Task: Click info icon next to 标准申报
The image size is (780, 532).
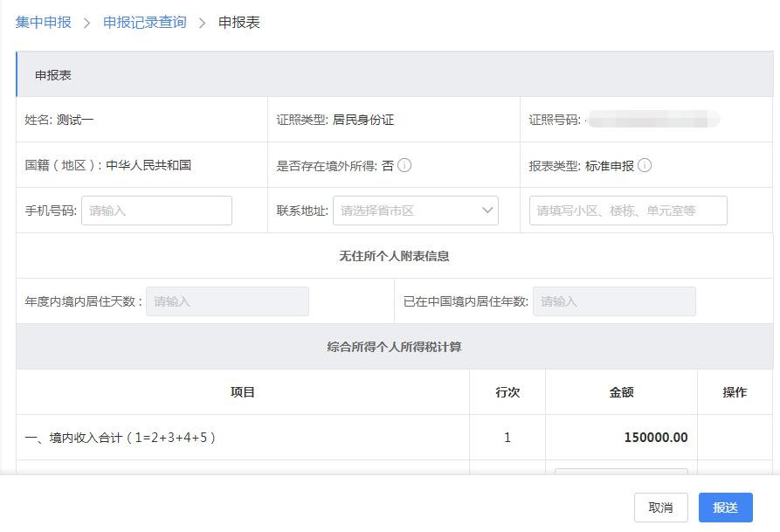Action: (645, 165)
